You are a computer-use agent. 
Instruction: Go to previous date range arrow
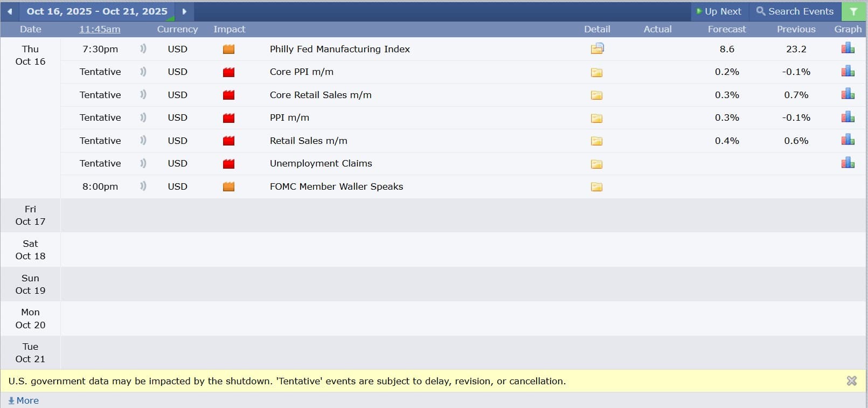click(10, 11)
